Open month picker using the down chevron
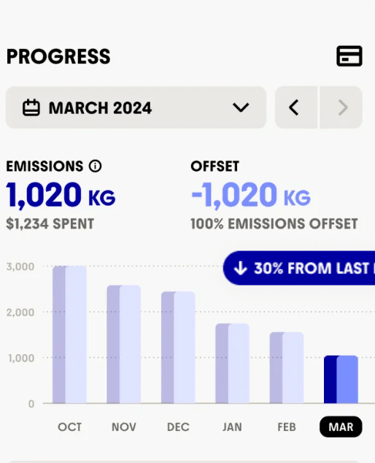 click(241, 108)
